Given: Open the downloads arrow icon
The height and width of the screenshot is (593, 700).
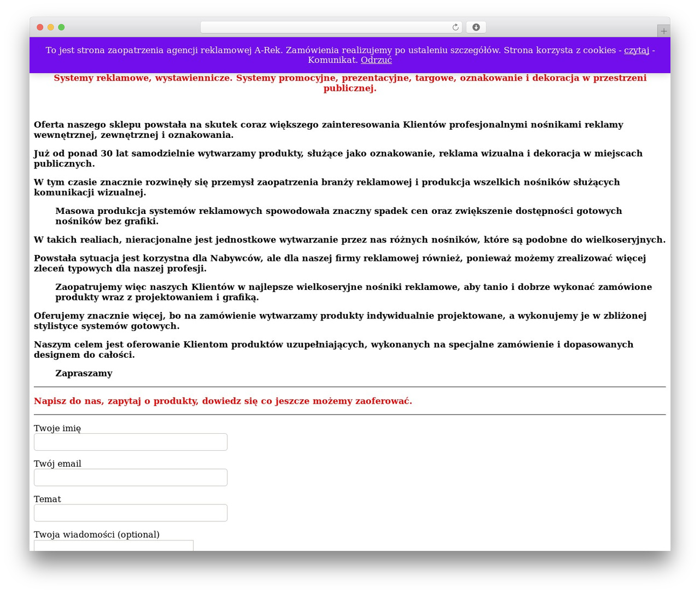Looking at the screenshot, I should [476, 27].
